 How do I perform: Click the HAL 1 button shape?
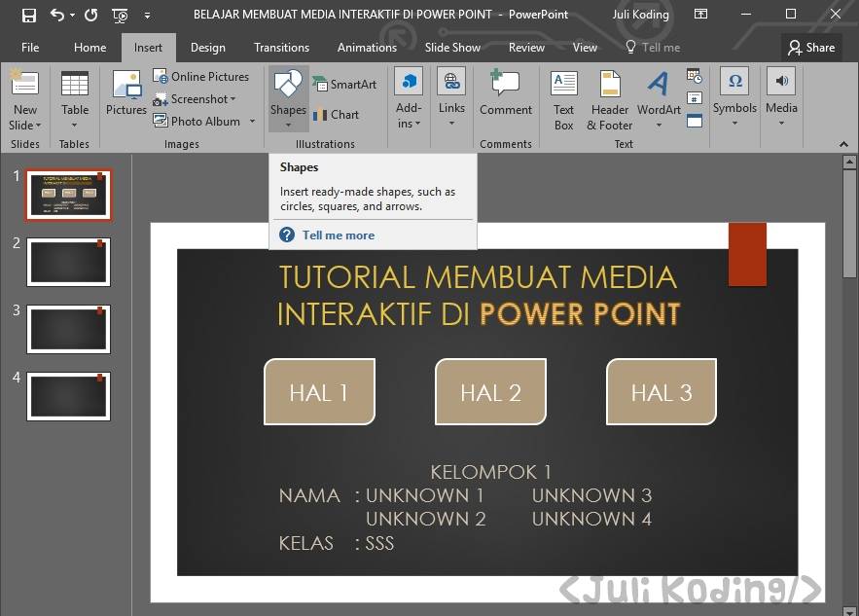point(319,392)
